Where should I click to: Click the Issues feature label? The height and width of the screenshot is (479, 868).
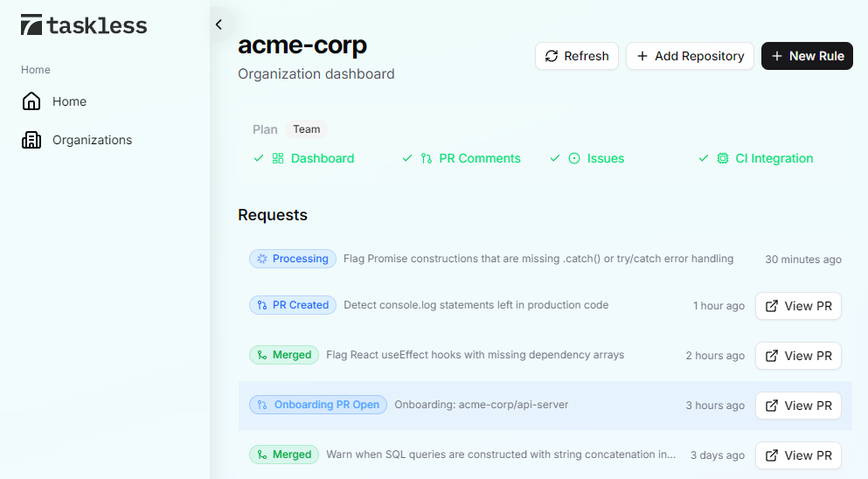point(606,158)
